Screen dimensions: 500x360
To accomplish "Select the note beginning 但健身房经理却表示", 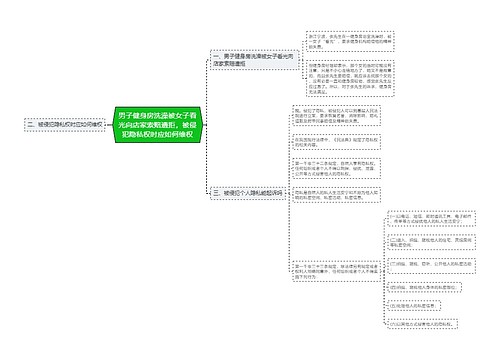I will click(350, 78).
